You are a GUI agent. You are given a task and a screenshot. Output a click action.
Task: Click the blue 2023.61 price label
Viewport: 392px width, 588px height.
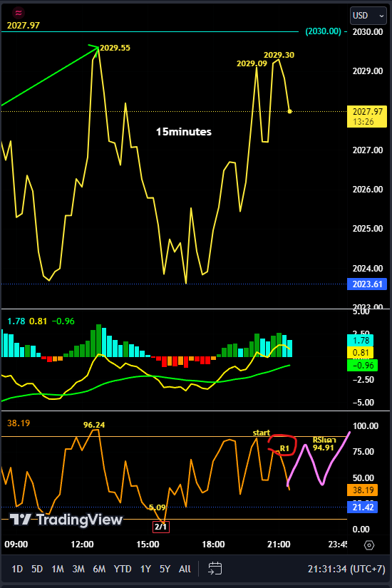(x=367, y=284)
